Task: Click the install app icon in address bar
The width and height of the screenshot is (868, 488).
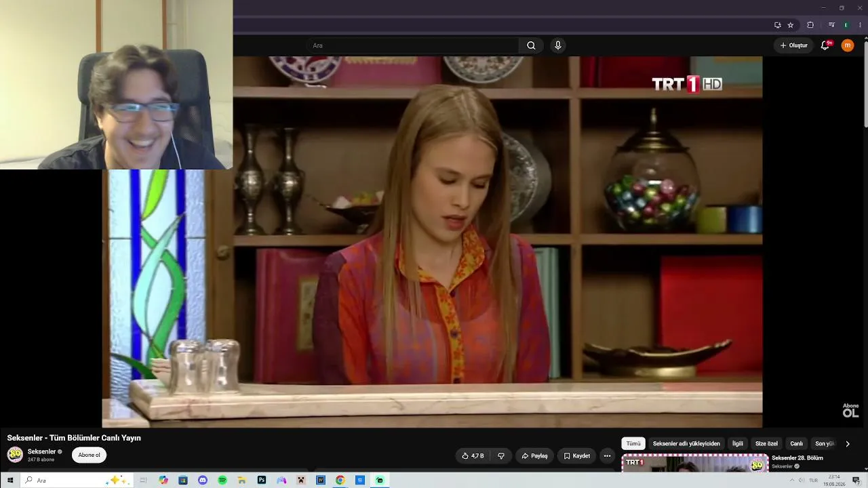Action: coord(778,25)
